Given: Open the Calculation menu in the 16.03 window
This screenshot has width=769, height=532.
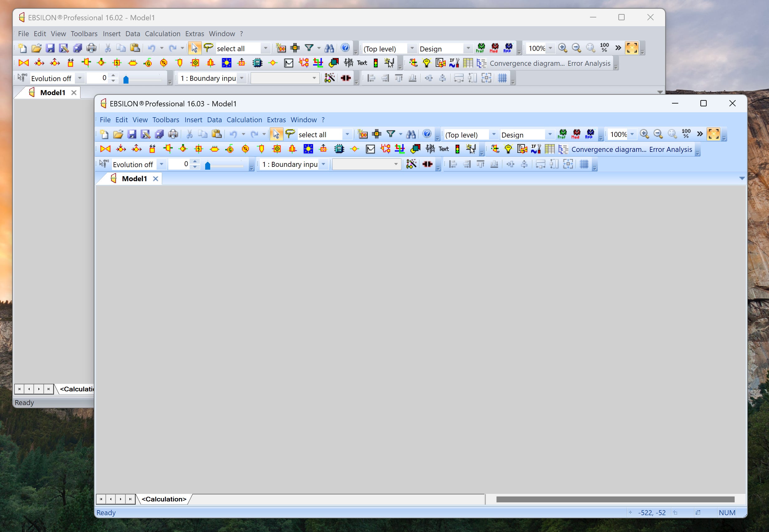Looking at the screenshot, I should click(244, 120).
